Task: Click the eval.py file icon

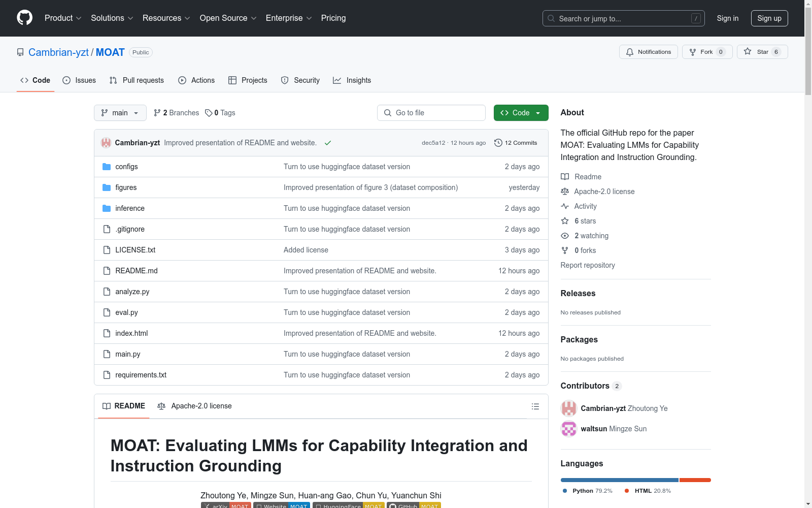Action: 107,312
